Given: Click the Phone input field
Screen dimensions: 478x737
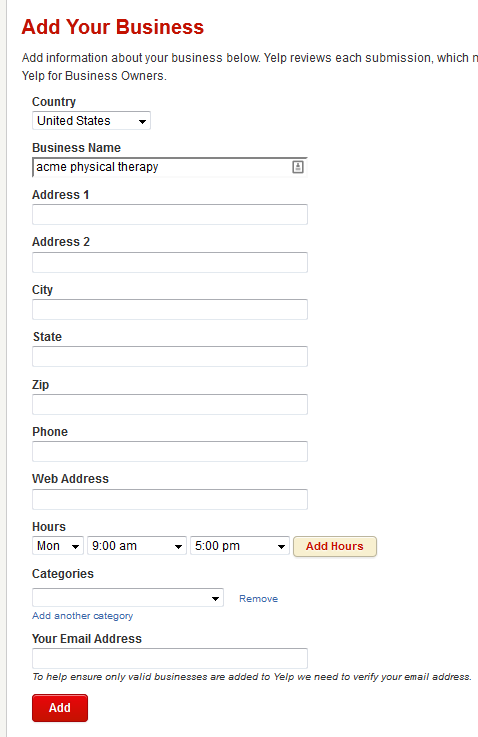Looking at the screenshot, I should tap(170, 451).
